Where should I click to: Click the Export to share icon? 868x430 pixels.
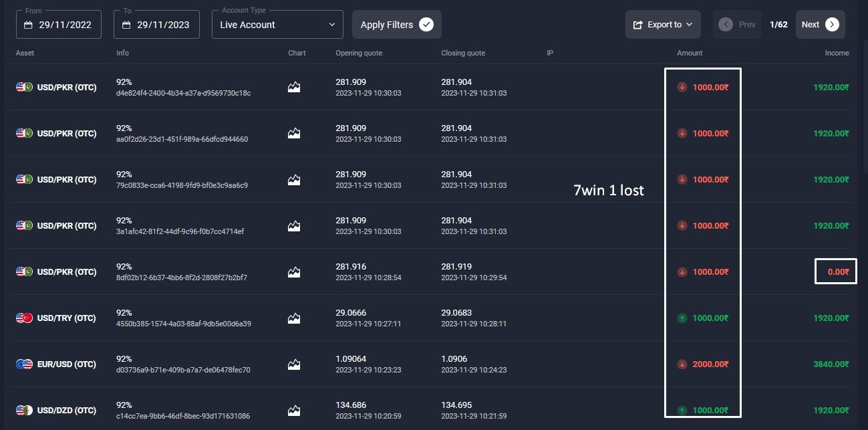point(637,25)
